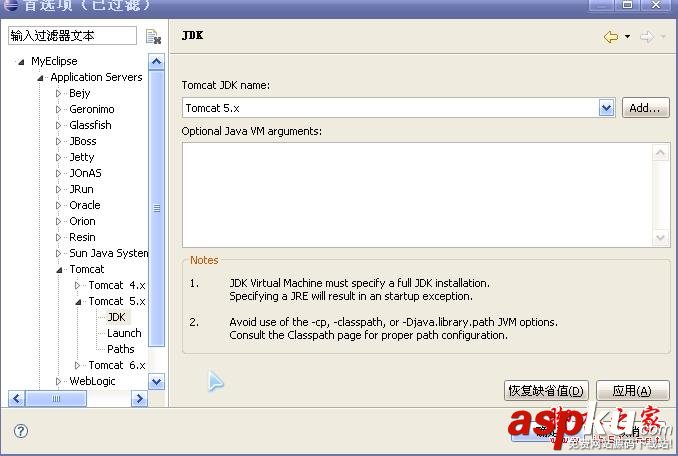Go back using the yellow arrow

(x=611, y=37)
